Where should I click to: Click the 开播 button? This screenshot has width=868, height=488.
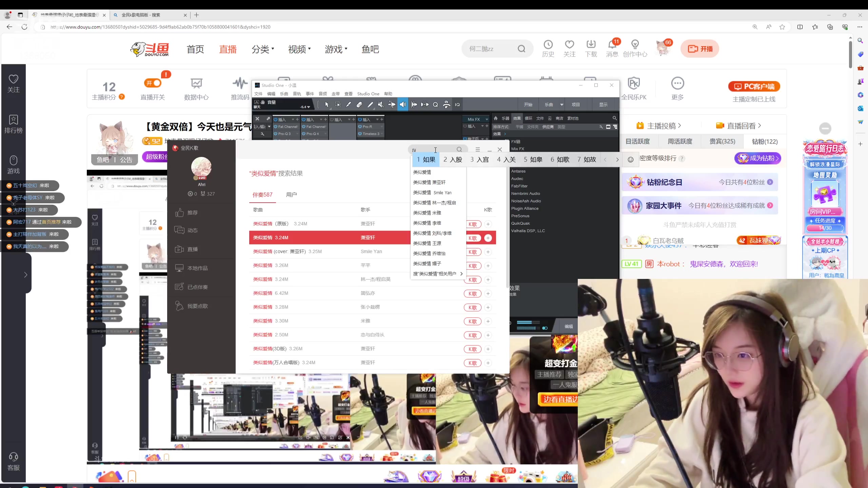700,49
